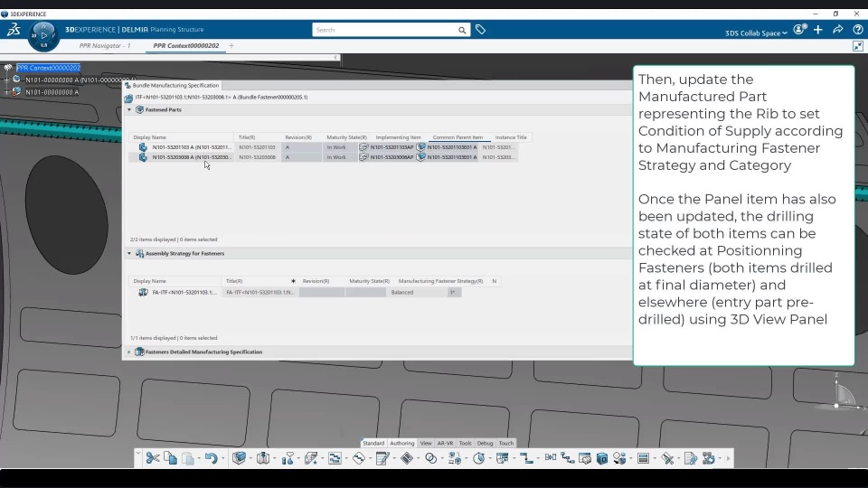Image resolution: width=868 pixels, height=488 pixels.
Task: Click the tag icon beside the search box
Action: 480,30
